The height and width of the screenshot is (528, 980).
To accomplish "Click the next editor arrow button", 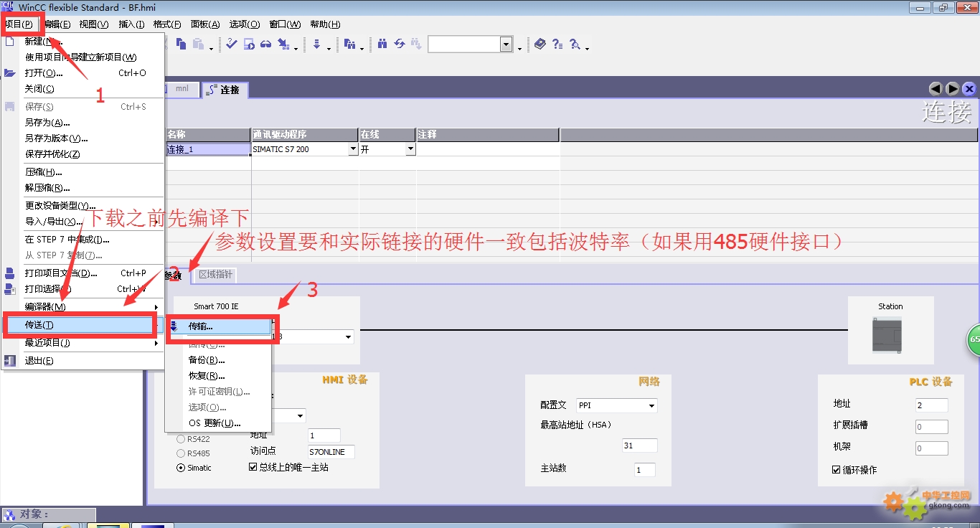I will (953, 89).
